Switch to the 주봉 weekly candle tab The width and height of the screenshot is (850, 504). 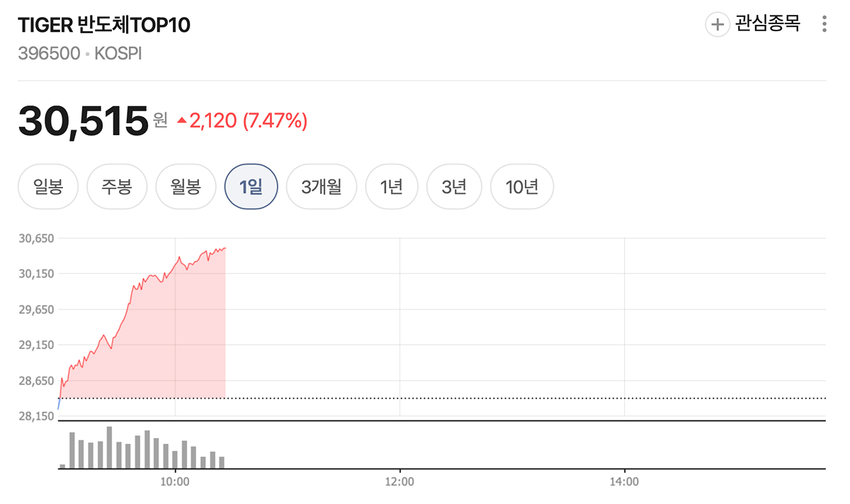[x=116, y=188]
